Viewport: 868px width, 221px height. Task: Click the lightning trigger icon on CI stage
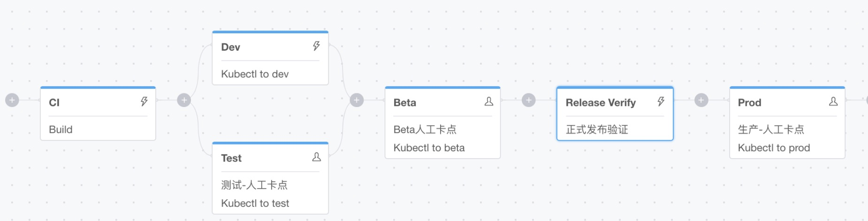[144, 101]
